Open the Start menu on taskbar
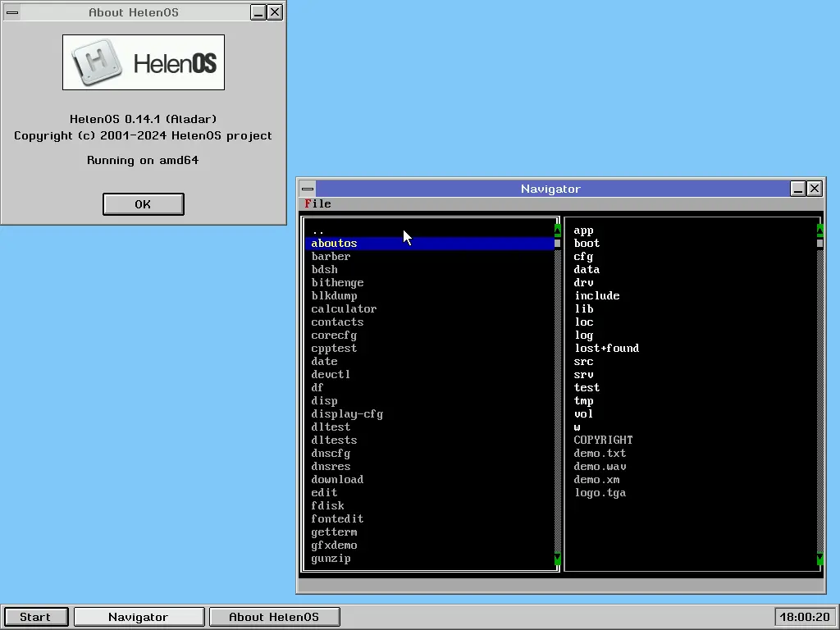 click(35, 617)
